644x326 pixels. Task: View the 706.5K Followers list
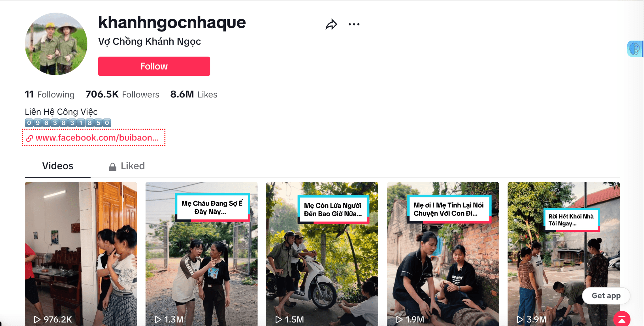pos(122,94)
